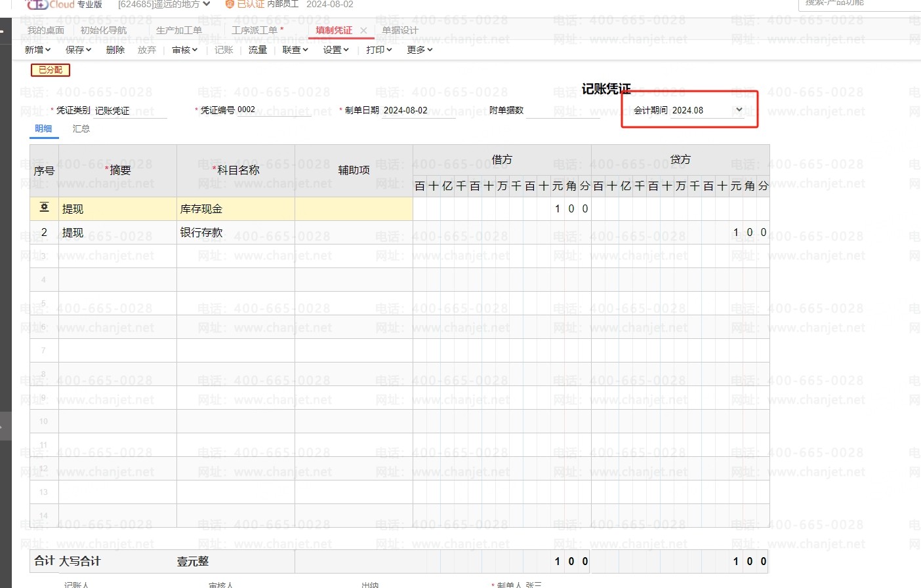Click the 壹元整 total in words
The height and width of the screenshot is (588, 921).
193,562
